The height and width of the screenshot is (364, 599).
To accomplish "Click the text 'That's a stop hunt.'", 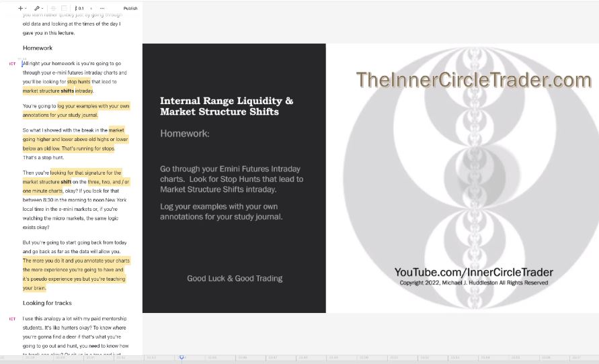I will (43, 158).
